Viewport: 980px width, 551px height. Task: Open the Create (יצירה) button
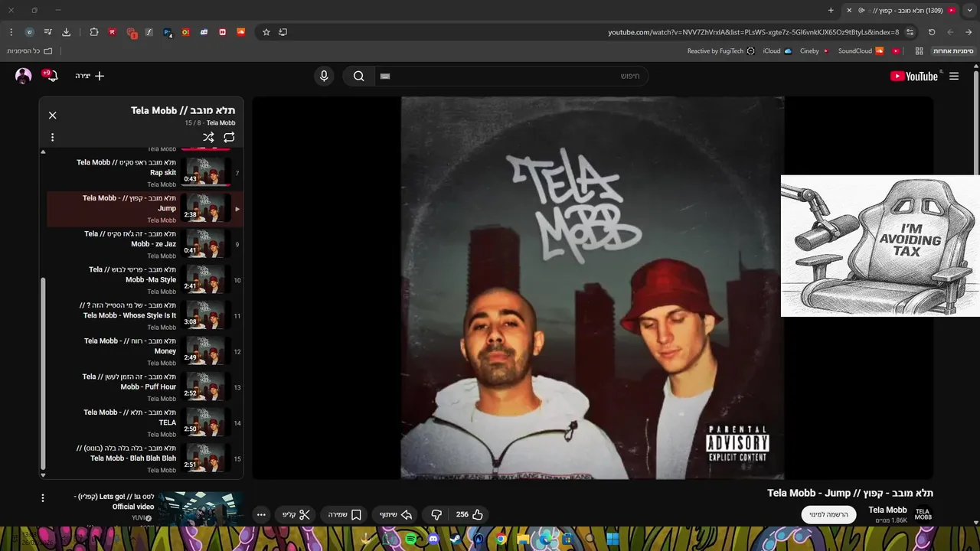90,76
